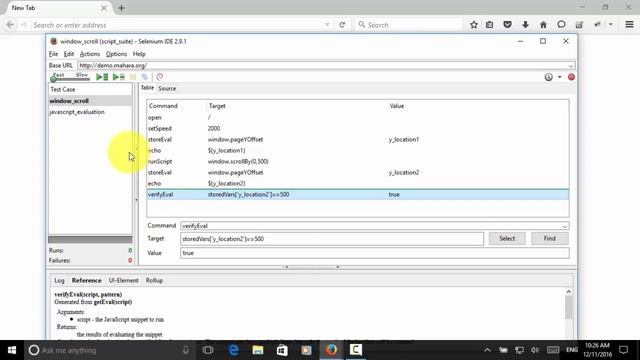
Task: Open the Edit menu
Action: pos(69,54)
